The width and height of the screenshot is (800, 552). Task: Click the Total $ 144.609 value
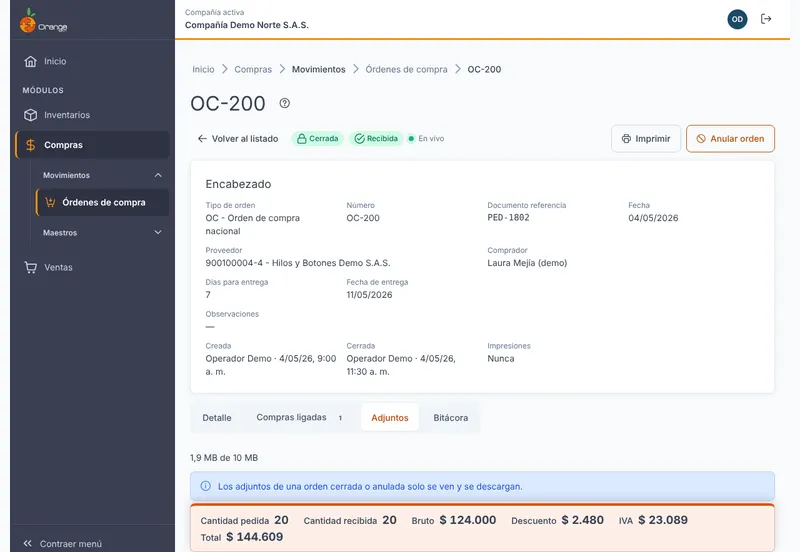coord(255,537)
